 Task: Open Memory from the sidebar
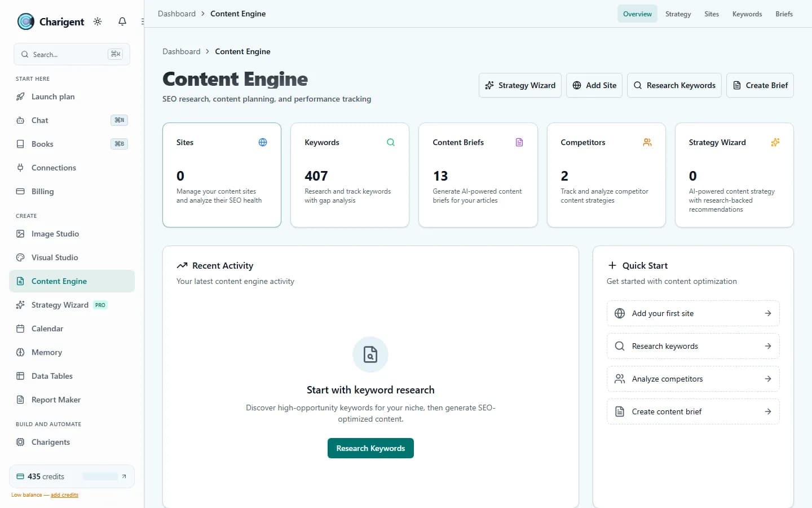pyautogui.click(x=72, y=352)
